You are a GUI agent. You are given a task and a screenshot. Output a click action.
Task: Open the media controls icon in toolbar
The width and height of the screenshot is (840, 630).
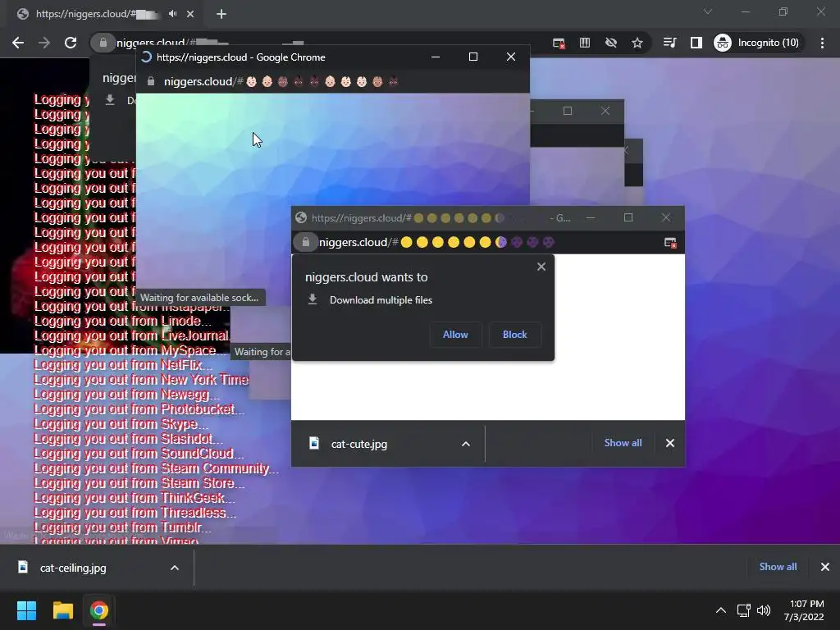(x=669, y=43)
